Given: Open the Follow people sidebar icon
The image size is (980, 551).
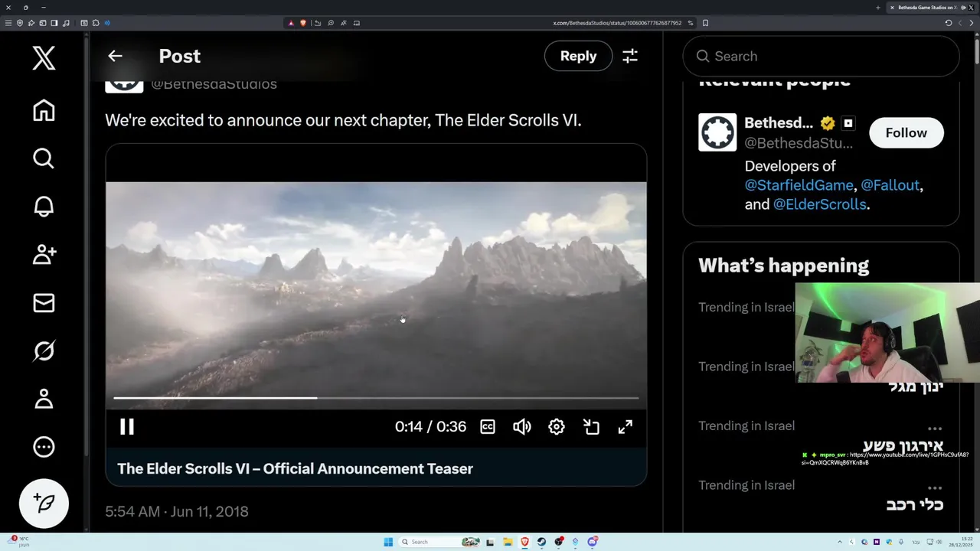Looking at the screenshot, I should (x=44, y=254).
